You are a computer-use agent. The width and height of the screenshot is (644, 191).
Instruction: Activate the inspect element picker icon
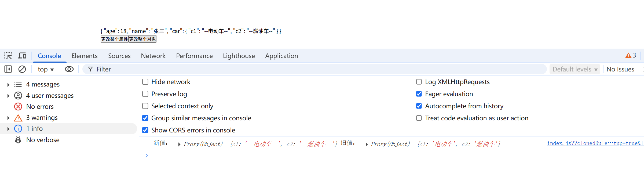click(x=8, y=56)
